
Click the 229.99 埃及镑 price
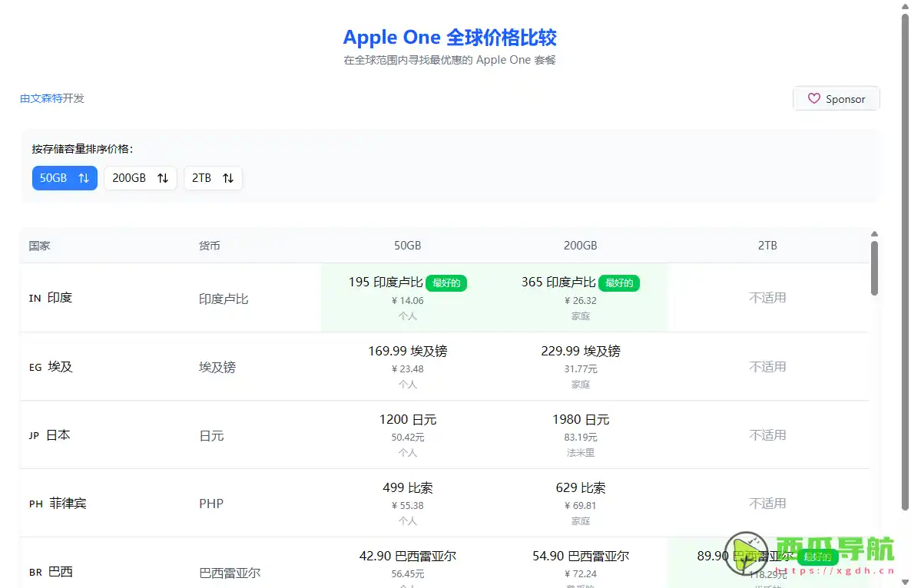(x=581, y=351)
